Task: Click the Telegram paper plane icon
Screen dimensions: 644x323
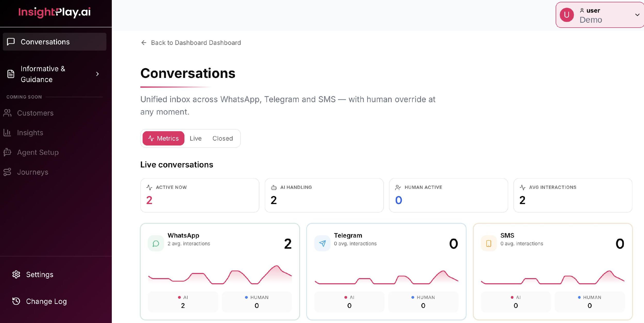Action: 322,243
